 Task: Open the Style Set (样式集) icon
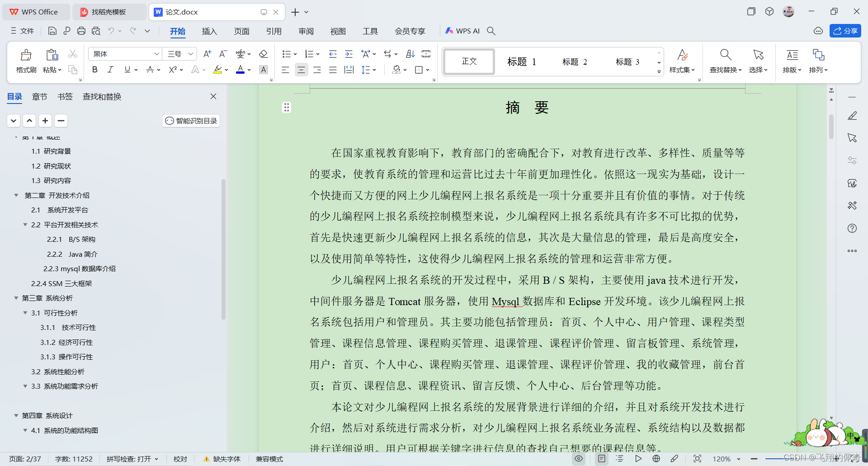click(x=682, y=61)
